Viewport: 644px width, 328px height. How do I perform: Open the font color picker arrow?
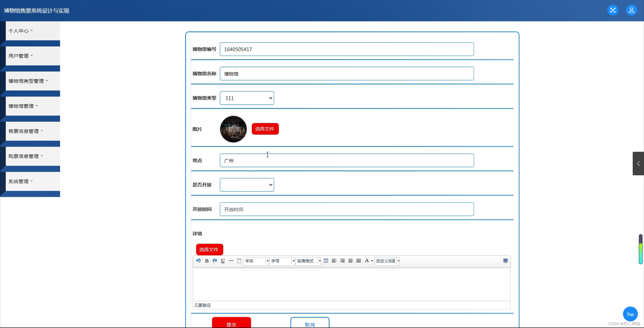pos(372,261)
